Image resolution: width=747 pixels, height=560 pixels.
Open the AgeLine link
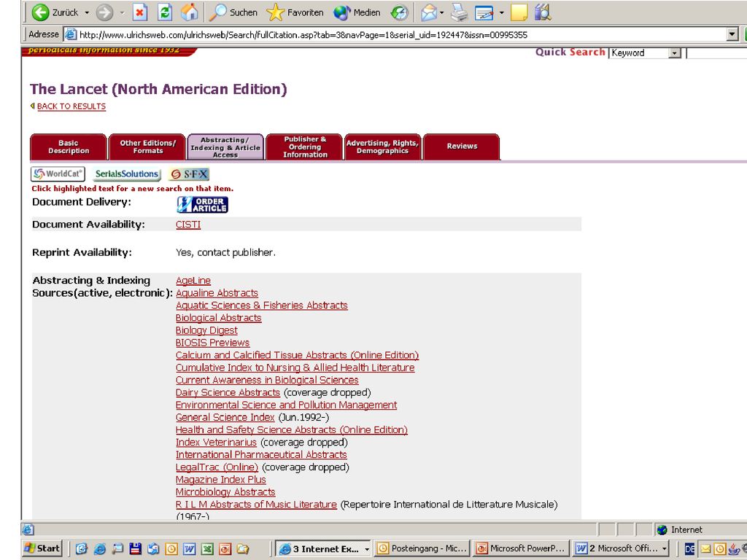pyautogui.click(x=193, y=281)
